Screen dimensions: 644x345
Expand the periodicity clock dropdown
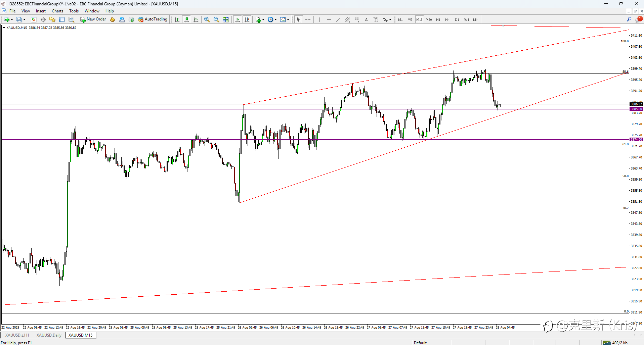[275, 19]
